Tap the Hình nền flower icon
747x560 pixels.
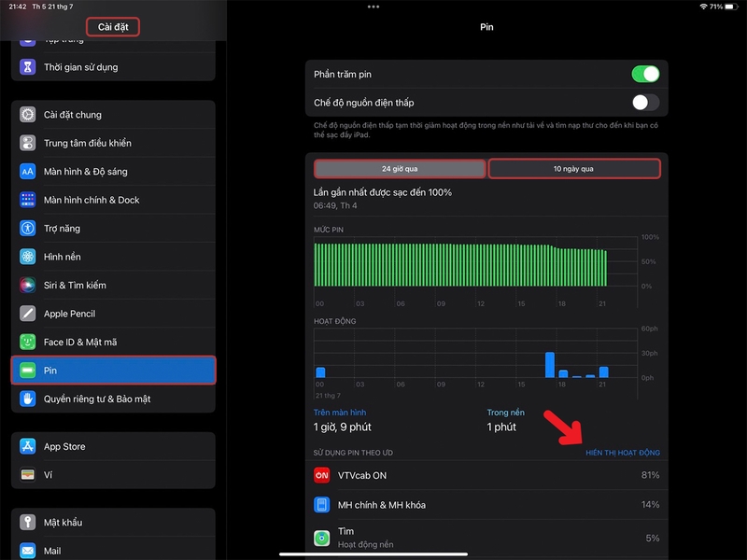[x=28, y=257]
